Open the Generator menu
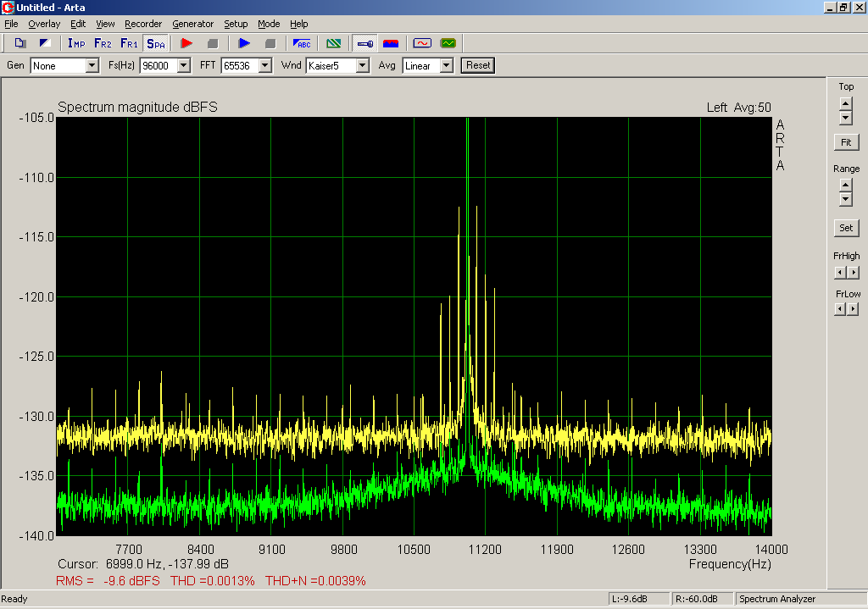The width and height of the screenshot is (868, 609). [192, 24]
